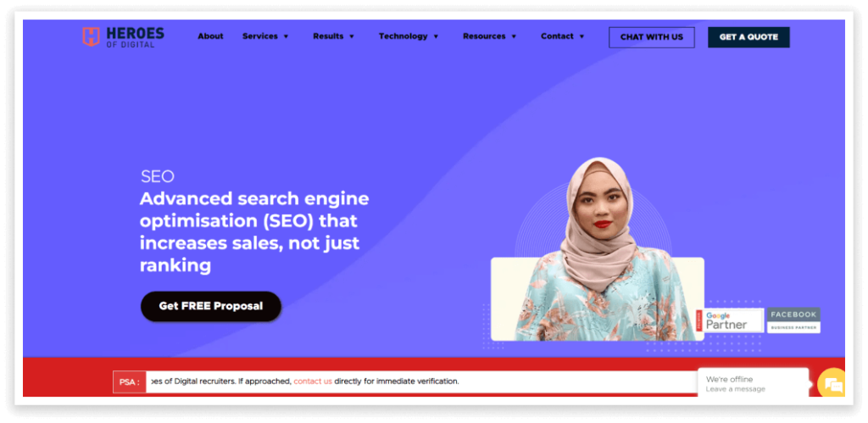
Task: Click the red PSA label
Action: [130, 381]
